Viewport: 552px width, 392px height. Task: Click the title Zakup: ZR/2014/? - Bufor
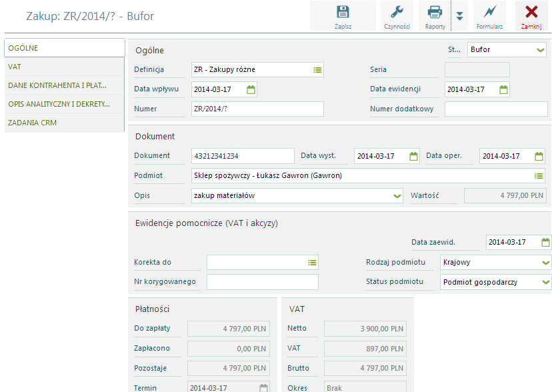90,16
